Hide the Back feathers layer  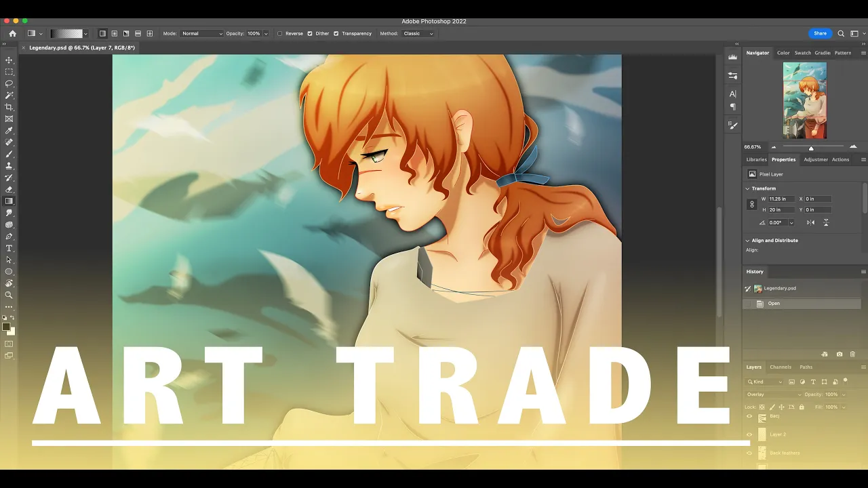(x=749, y=453)
